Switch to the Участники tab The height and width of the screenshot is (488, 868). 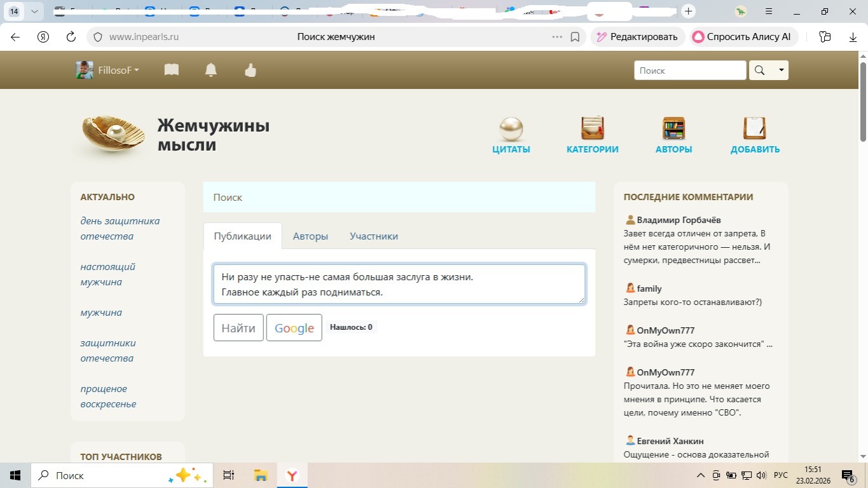(374, 236)
